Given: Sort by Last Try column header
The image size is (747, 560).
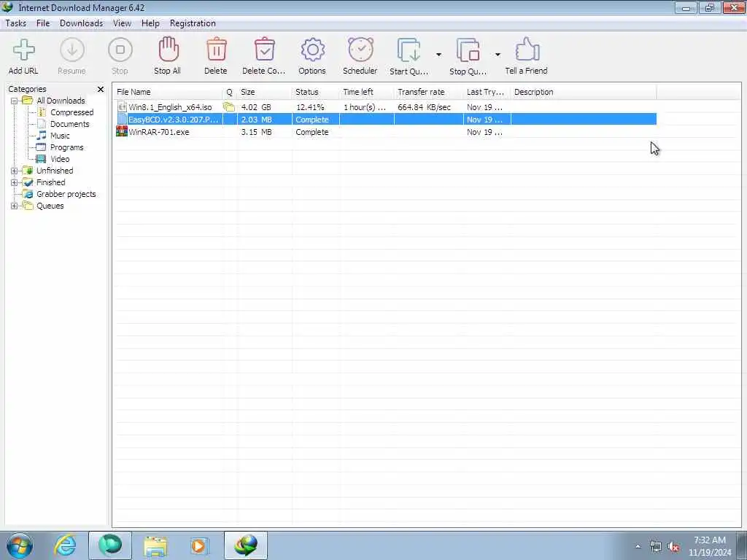Looking at the screenshot, I should tap(487, 92).
